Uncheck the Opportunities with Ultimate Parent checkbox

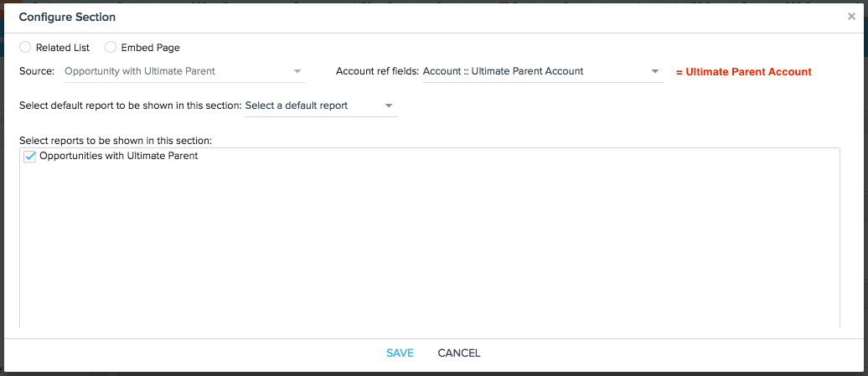click(x=30, y=157)
